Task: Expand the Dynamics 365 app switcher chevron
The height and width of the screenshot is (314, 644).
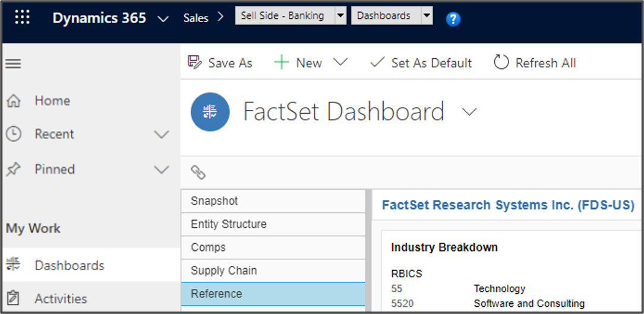Action: click(163, 19)
